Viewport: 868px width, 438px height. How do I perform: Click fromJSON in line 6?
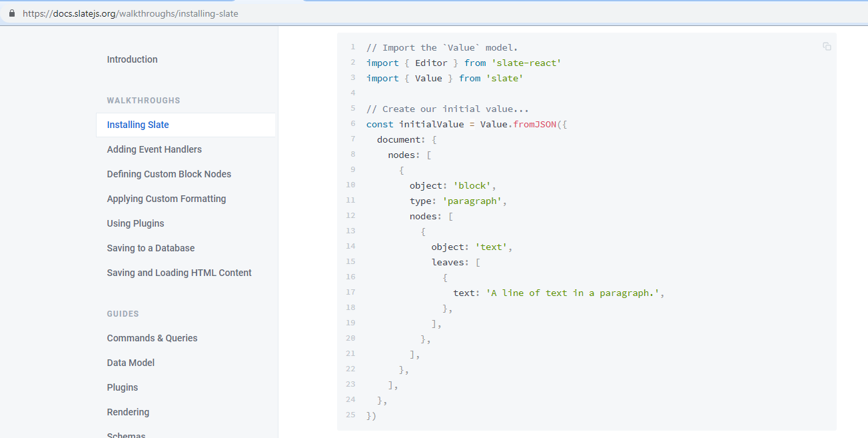coord(534,124)
